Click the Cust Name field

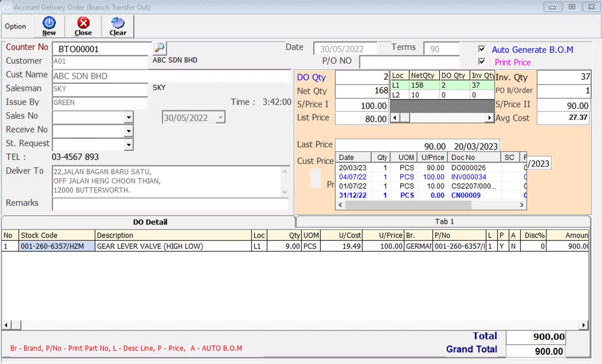point(172,76)
